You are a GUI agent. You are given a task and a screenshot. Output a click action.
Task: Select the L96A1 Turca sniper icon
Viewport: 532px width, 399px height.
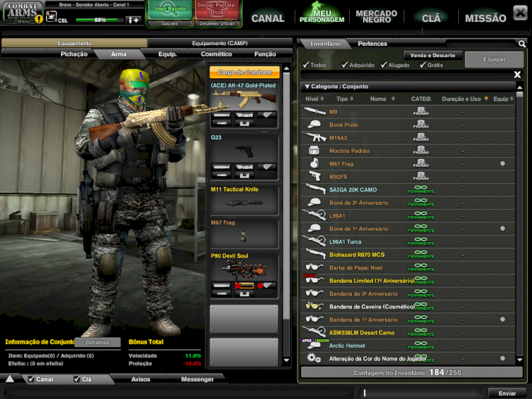(x=314, y=241)
